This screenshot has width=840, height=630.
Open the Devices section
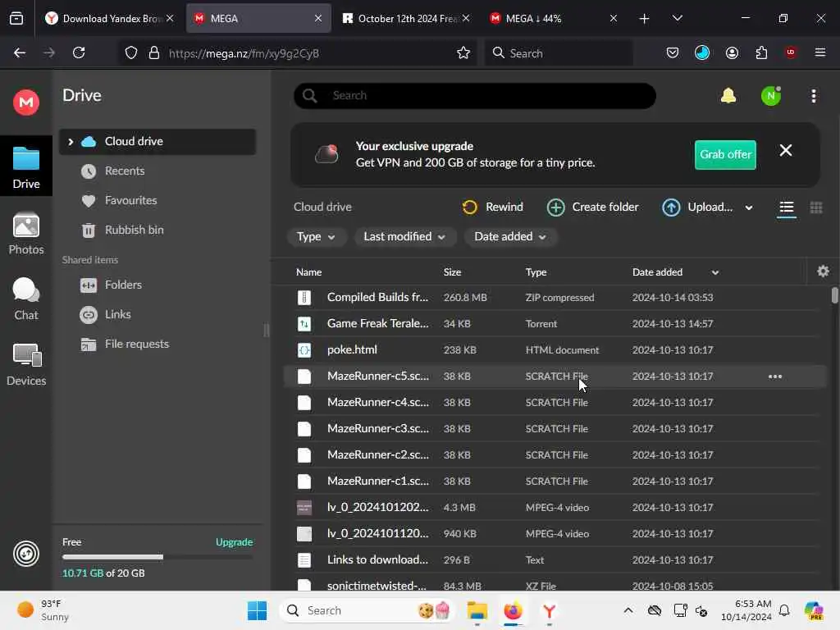point(25,365)
